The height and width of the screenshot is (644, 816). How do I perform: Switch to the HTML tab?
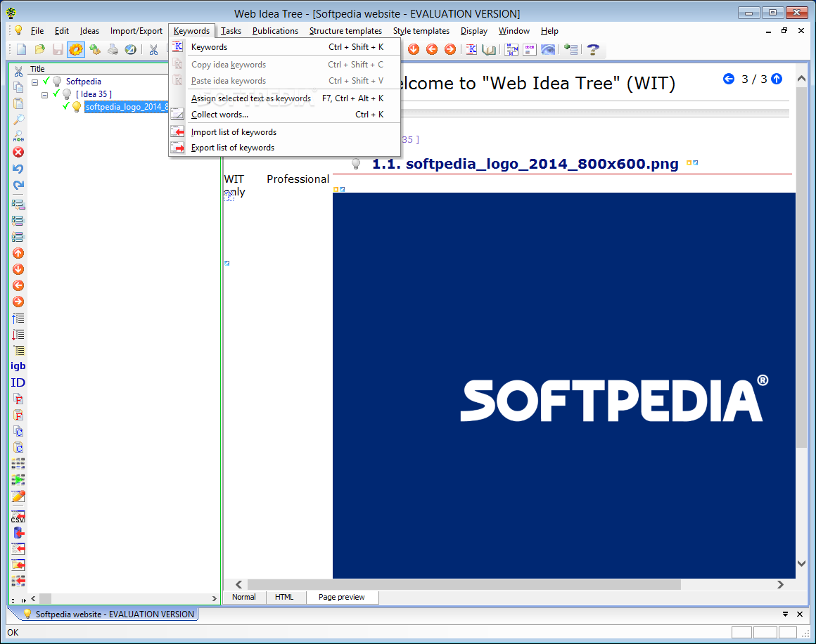point(284,597)
